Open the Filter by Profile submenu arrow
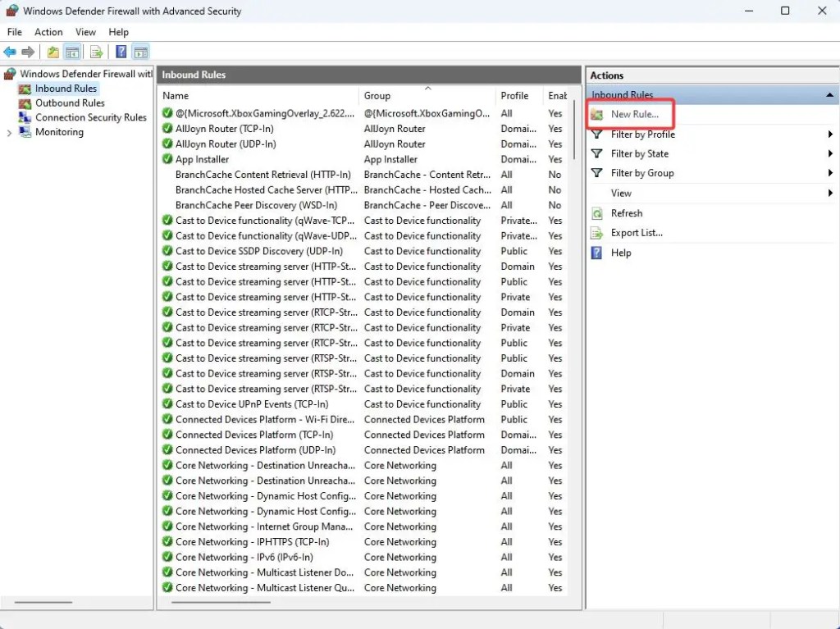Viewport: 840px width, 629px height. tap(830, 134)
